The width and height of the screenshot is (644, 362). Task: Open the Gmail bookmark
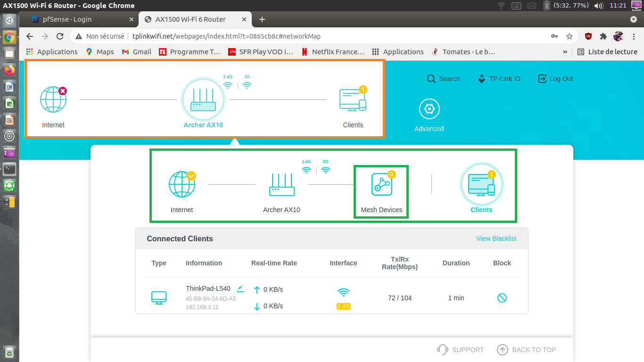(x=137, y=52)
